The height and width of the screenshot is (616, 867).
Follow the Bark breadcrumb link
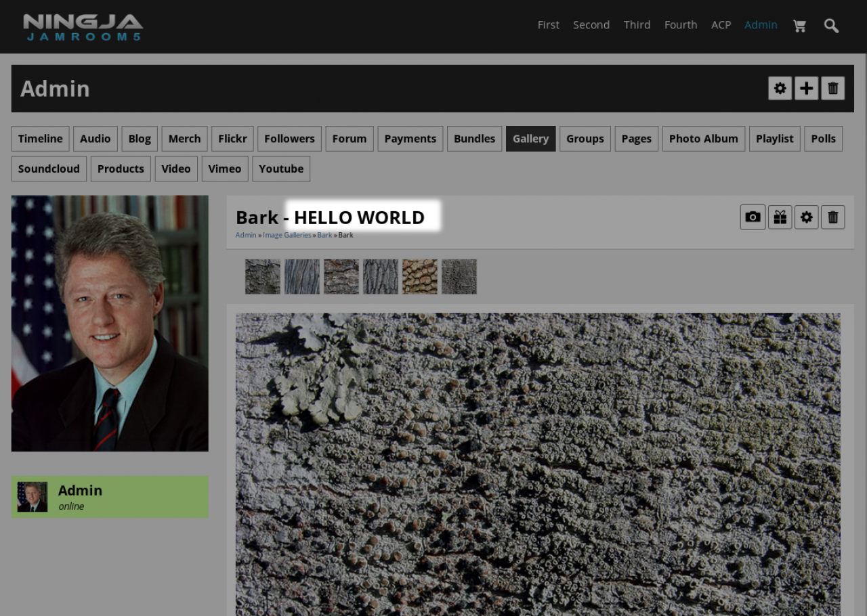pyautogui.click(x=324, y=235)
